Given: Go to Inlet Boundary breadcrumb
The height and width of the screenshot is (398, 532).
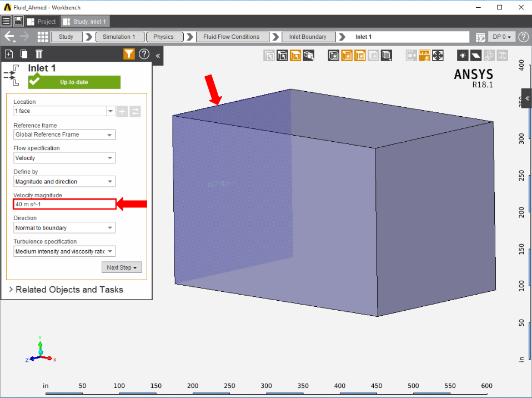Looking at the screenshot, I should click(x=308, y=37).
